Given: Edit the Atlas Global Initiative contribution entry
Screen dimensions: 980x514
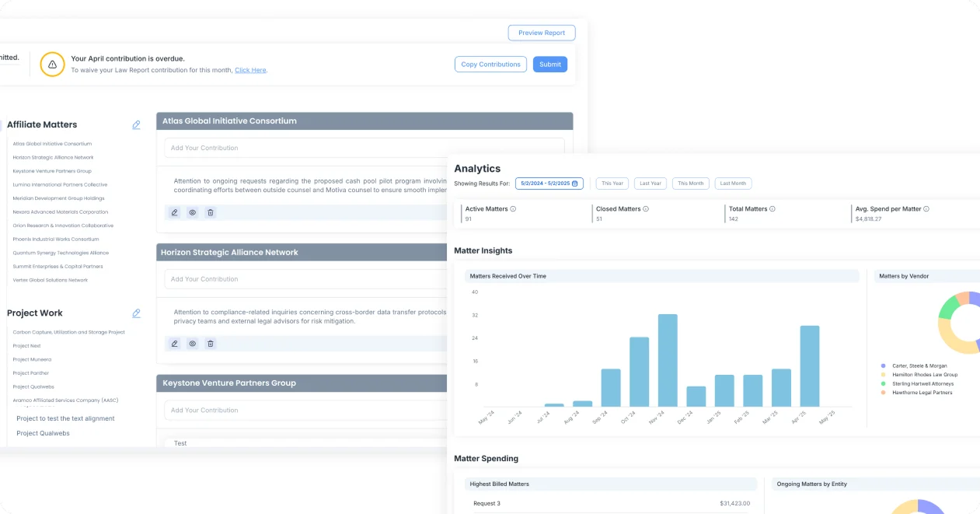Looking at the screenshot, I should 174,212.
